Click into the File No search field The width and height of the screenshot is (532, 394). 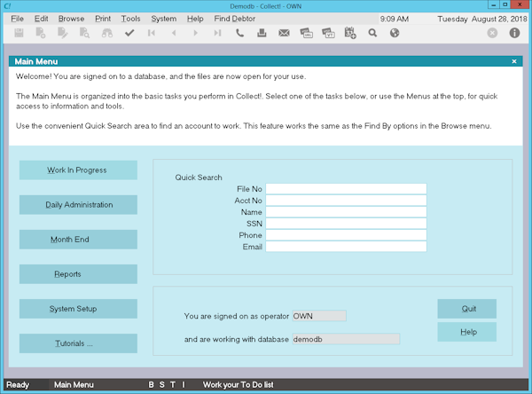pos(346,189)
